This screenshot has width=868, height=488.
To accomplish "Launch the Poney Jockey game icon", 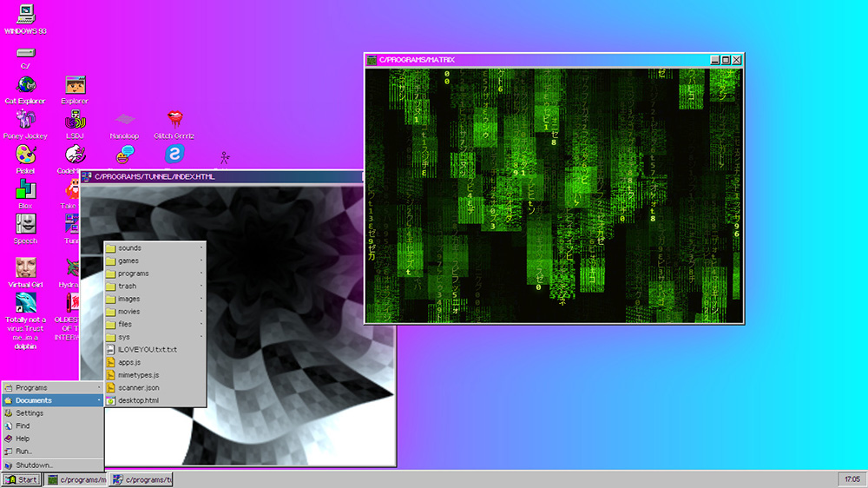I will 25,125.
